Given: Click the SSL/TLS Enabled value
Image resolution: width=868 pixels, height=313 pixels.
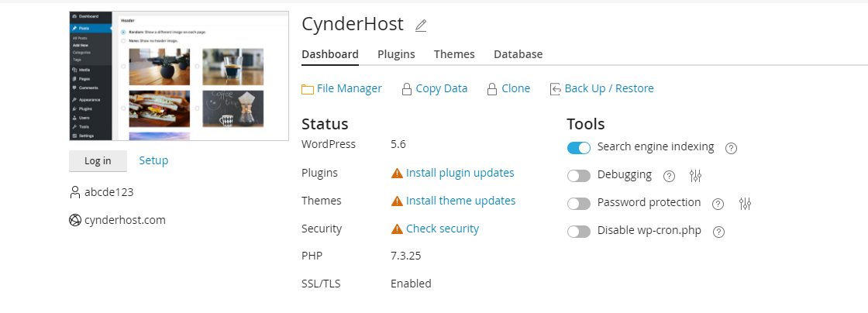Looking at the screenshot, I should click(411, 284).
